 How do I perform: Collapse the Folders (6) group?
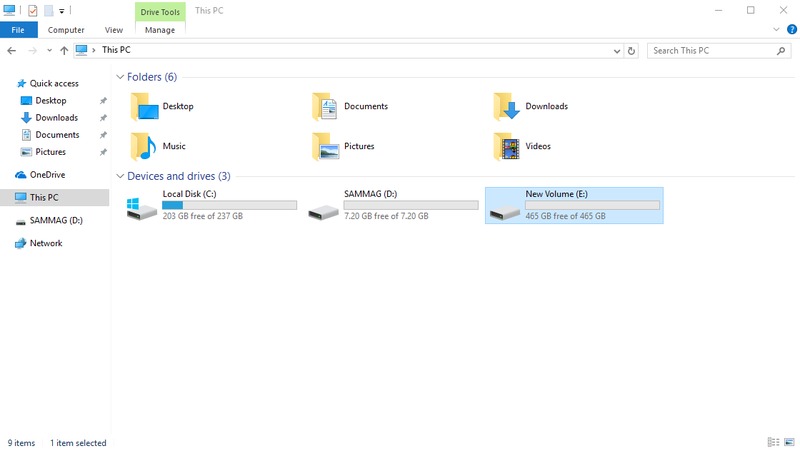click(121, 77)
